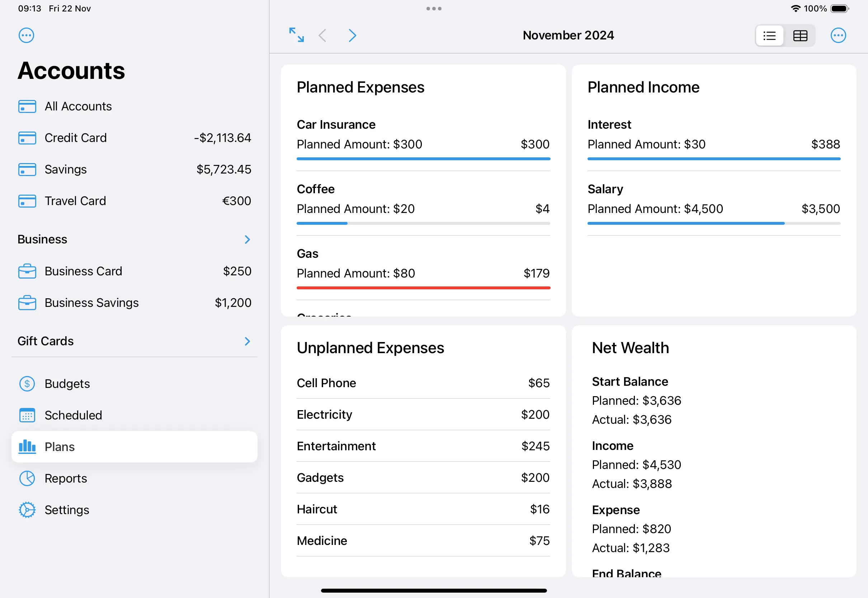
Task: Select All Accounts in sidebar
Action: (78, 106)
